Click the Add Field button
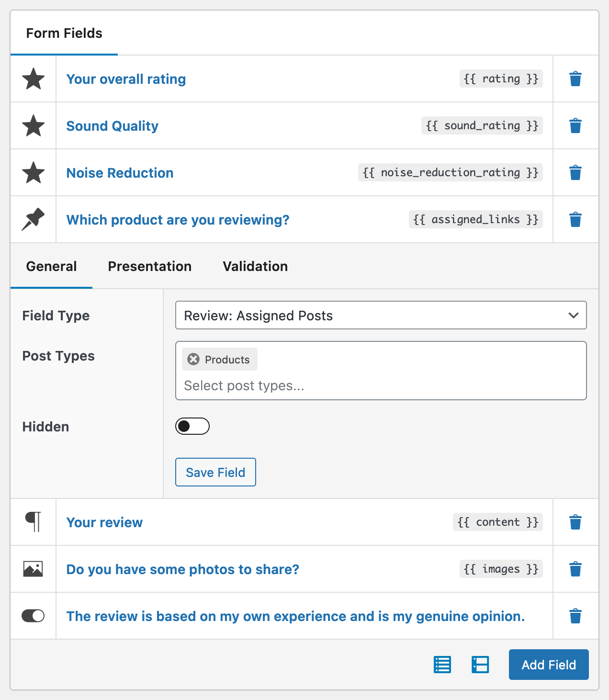609x700 pixels. coord(548,665)
